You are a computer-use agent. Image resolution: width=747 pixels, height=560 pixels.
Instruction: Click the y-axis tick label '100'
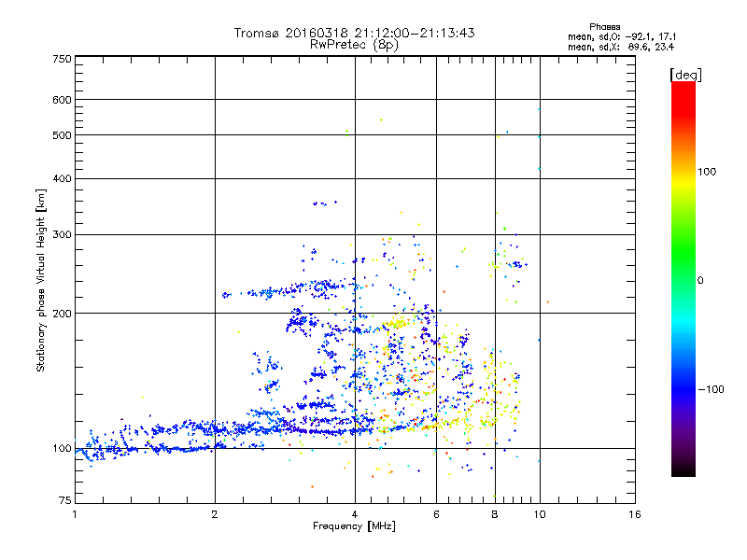point(62,448)
